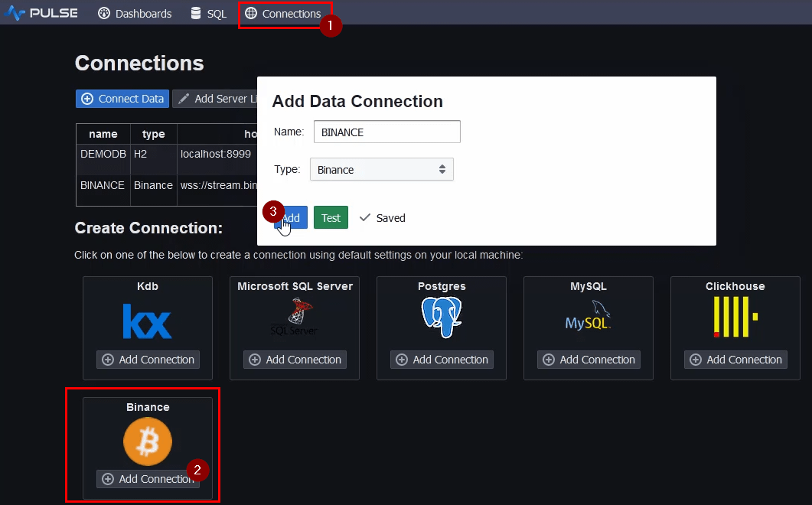Open the Type dropdown set to Binance

382,169
